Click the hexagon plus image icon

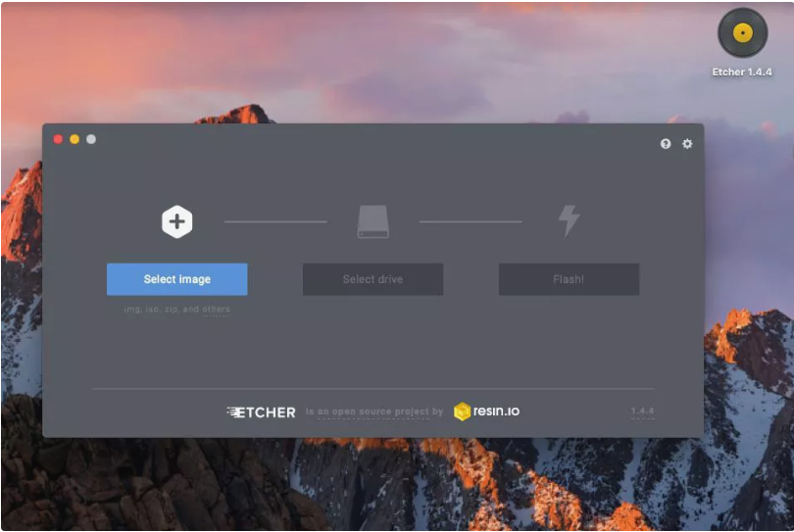coord(176,221)
